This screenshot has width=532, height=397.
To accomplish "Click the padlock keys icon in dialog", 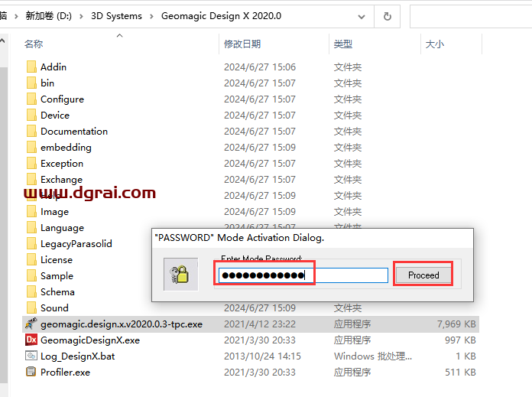I will pos(180,275).
